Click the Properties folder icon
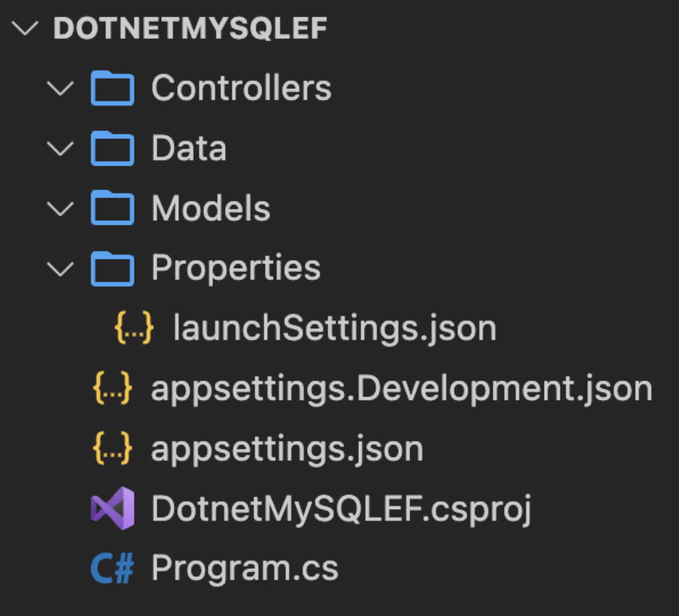The width and height of the screenshot is (679, 616). pyautogui.click(x=113, y=269)
